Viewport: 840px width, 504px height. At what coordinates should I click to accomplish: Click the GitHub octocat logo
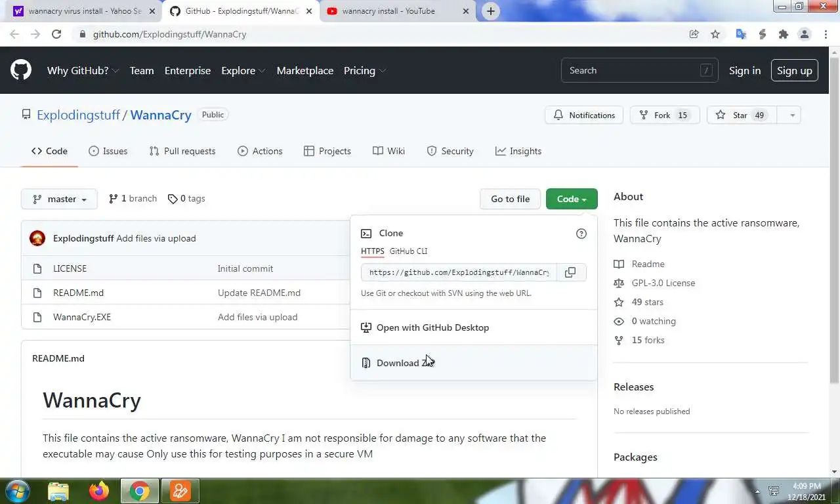pos(21,70)
